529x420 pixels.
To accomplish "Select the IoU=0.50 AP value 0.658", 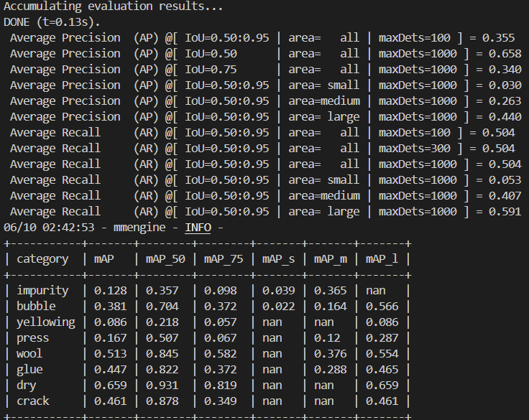I will [505, 54].
